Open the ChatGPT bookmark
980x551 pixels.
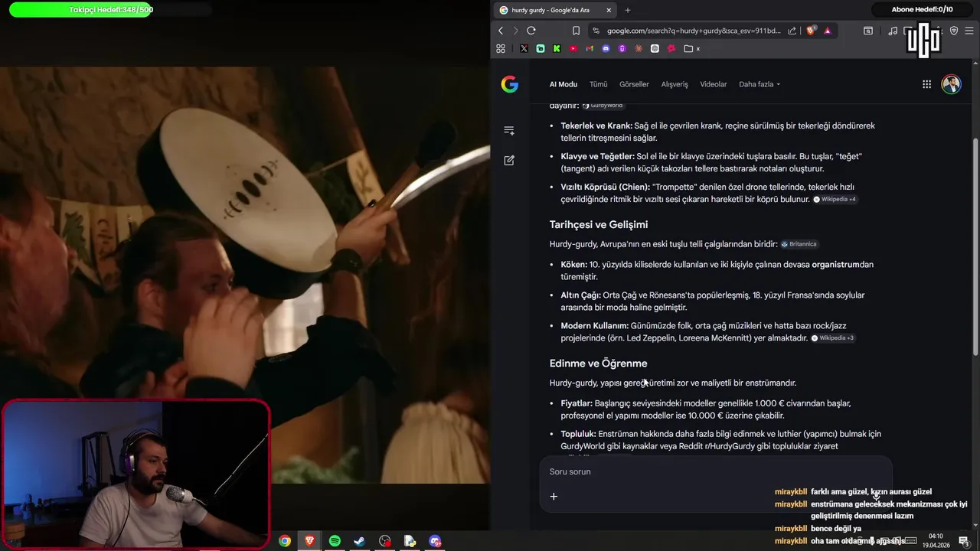(655, 48)
